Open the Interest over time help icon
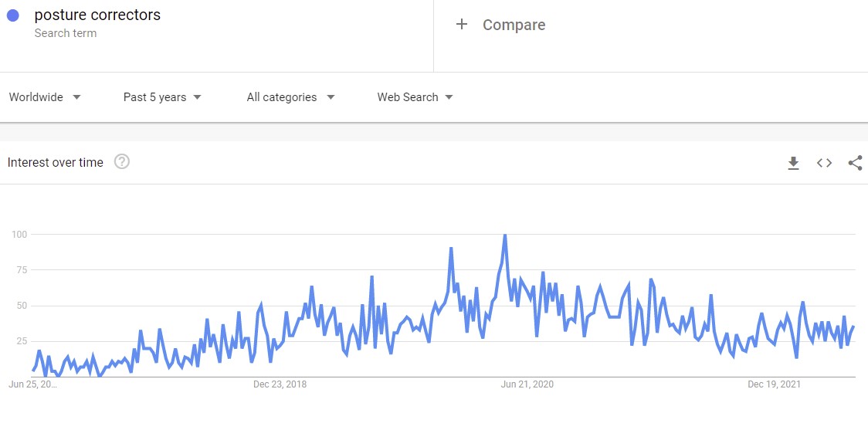This screenshot has width=868, height=423. 122,162
